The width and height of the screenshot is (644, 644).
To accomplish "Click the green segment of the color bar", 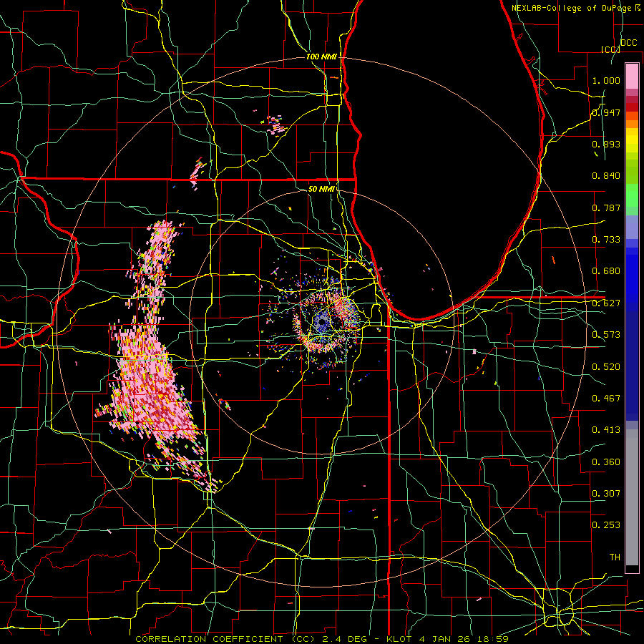I will pos(632,195).
